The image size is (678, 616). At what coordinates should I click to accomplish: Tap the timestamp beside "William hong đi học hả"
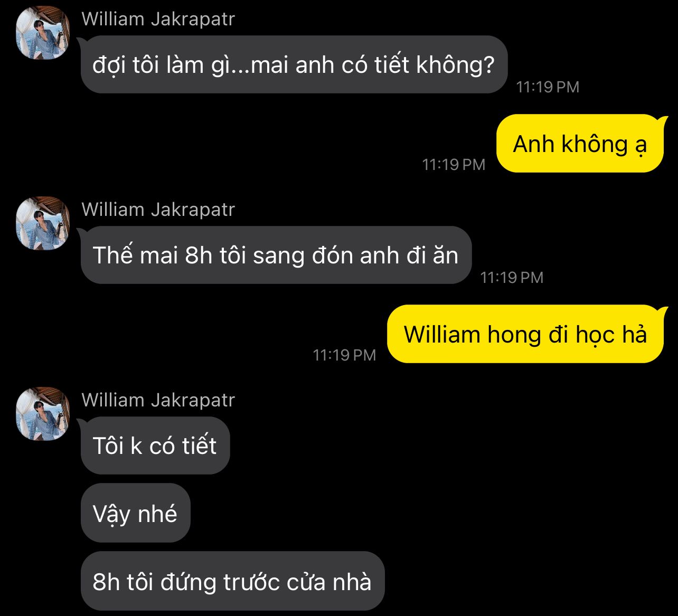[x=344, y=355]
